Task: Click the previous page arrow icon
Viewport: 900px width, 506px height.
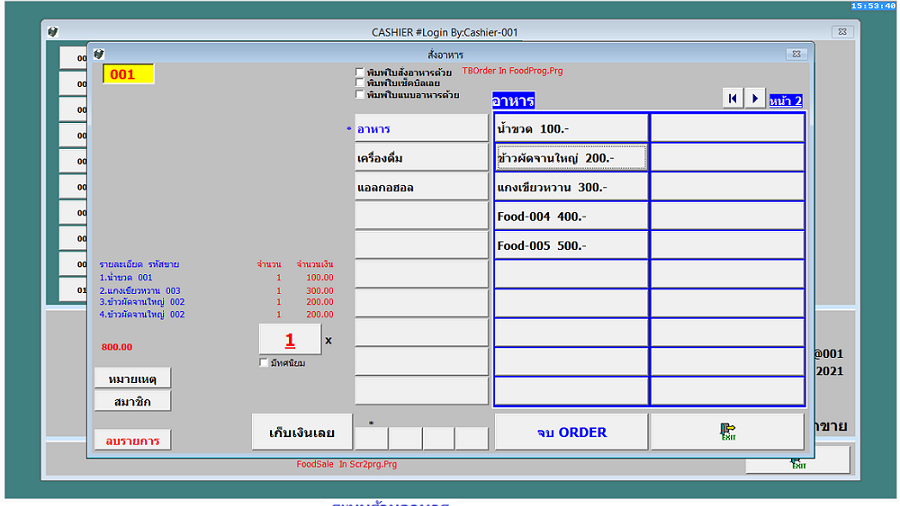Action: (x=733, y=98)
